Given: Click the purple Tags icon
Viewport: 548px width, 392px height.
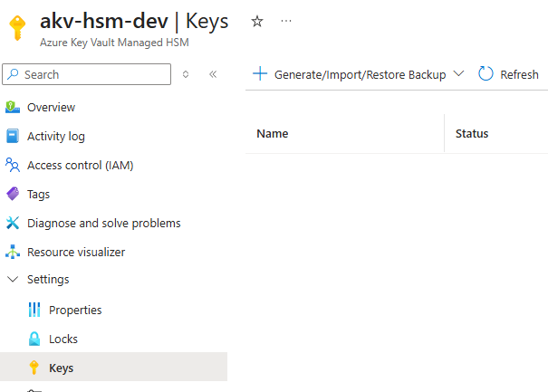Looking at the screenshot, I should [x=12, y=194].
